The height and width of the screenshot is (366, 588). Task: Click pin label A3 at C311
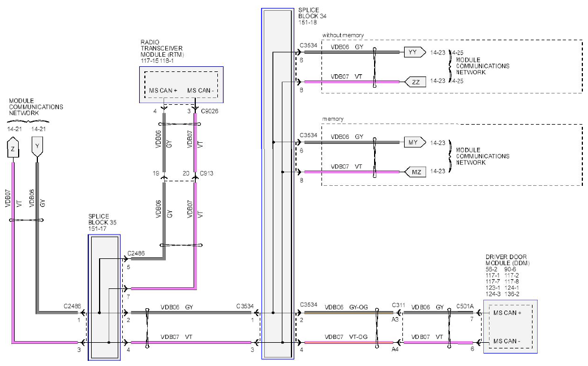coord(395,320)
